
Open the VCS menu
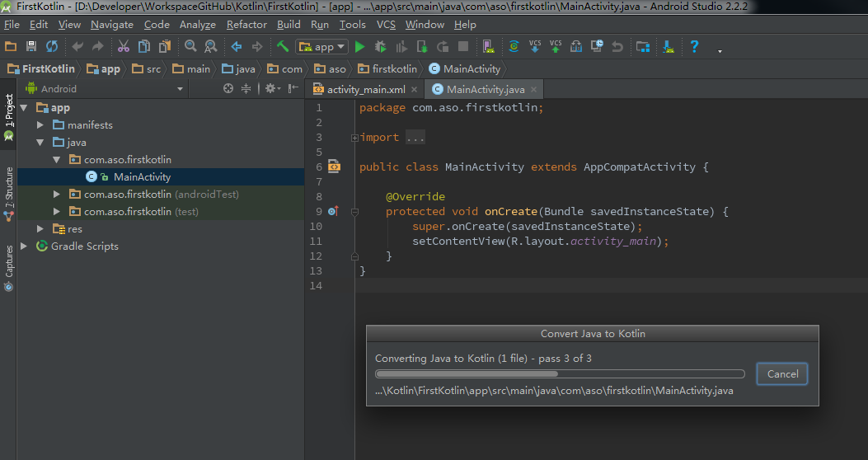(386, 25)
